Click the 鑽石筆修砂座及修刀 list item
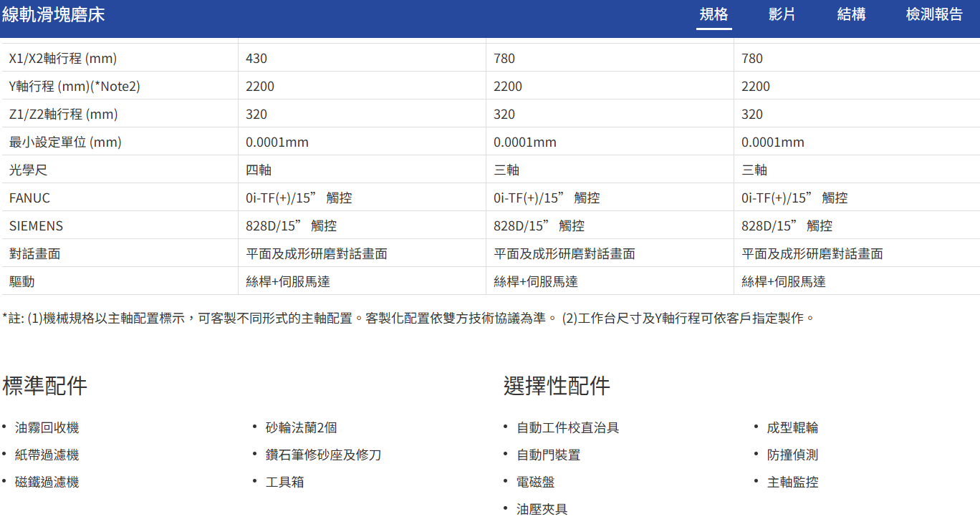This screenshot has width=980, height=529. 323,455
